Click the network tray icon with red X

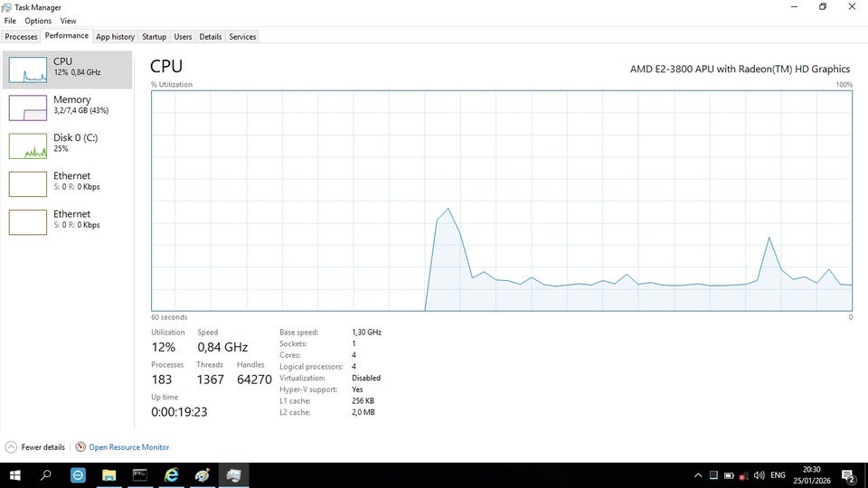[x=744, y=475]
